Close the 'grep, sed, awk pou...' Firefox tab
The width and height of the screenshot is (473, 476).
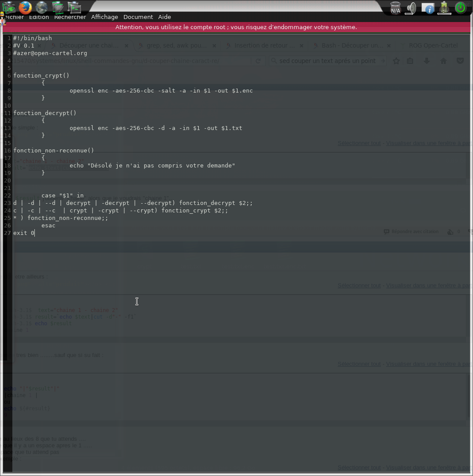(x=214, y=46)
